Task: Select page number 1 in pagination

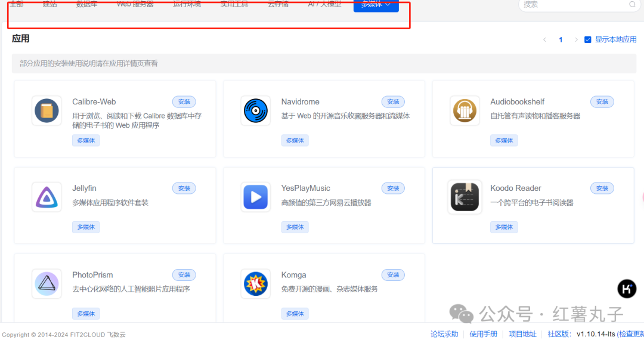Action: click(x=561, y=40)
